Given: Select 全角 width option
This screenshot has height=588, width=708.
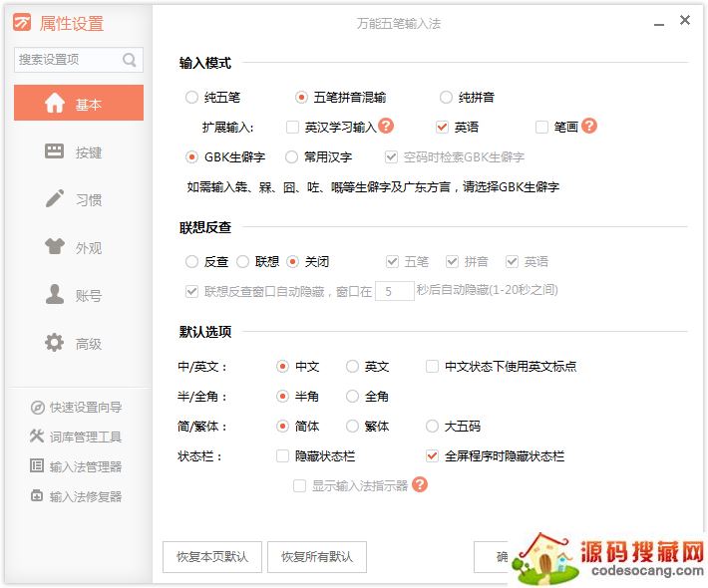Looking at the screenshot, I should click(352, 397).
